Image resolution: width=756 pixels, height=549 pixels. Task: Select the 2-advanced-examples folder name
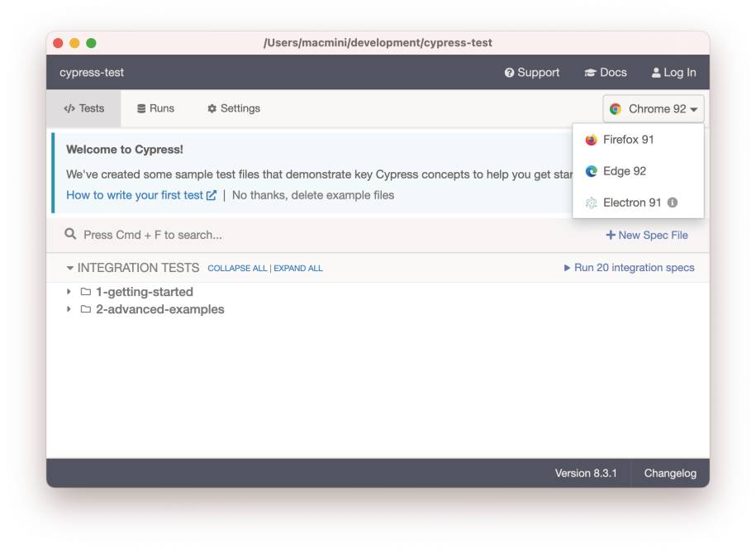160,309
